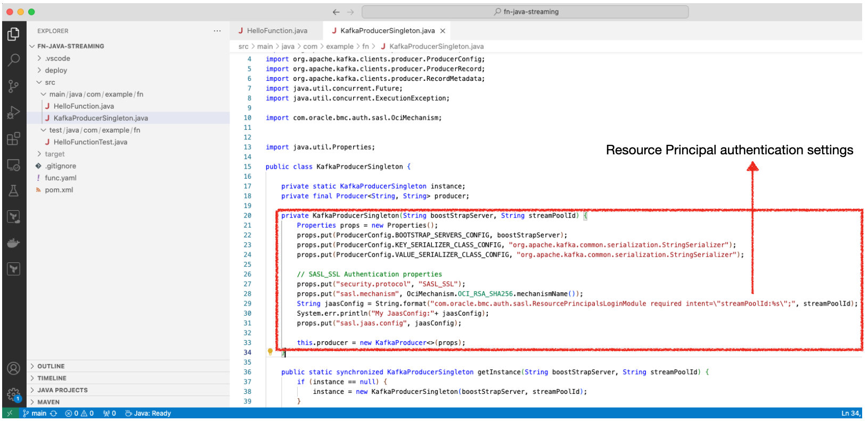This screenshot has width=868, height=421.
Task: Click the example breadcrumb segment
Action: (340, 47)
